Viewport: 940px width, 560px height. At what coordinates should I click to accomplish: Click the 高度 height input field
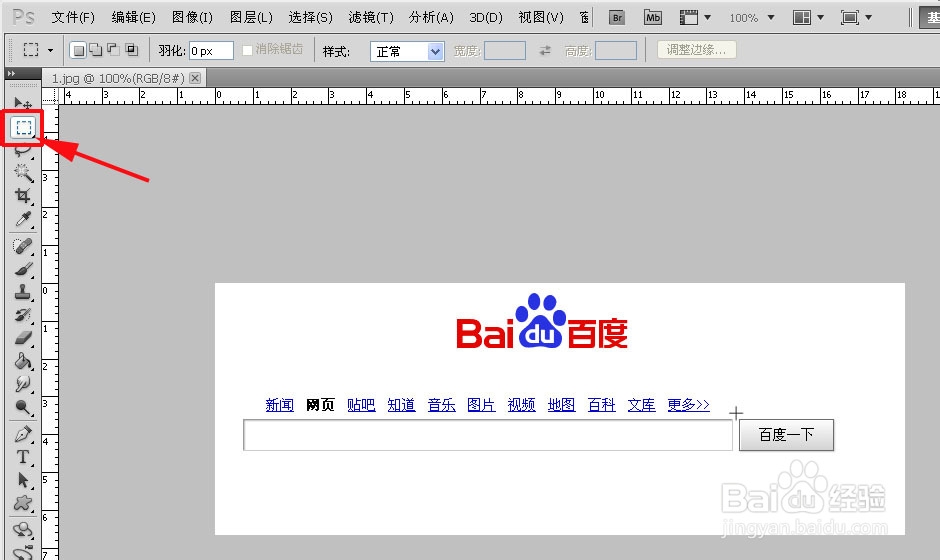pyautogui.click(x=616, y=51)
